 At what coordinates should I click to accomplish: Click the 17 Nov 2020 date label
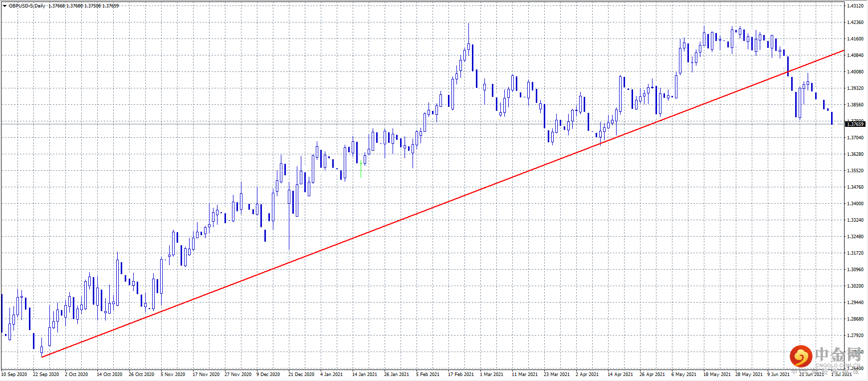pyautogui.click(x=206, y=375)
